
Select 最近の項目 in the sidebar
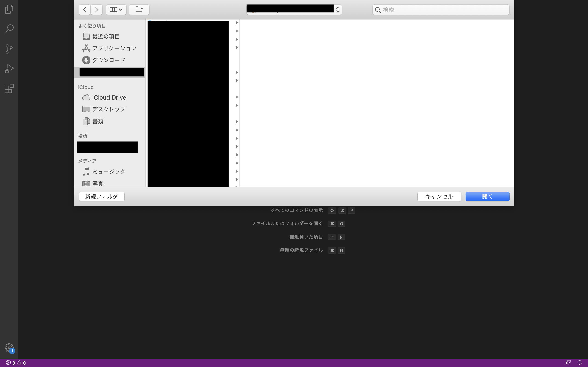[106, 36]
